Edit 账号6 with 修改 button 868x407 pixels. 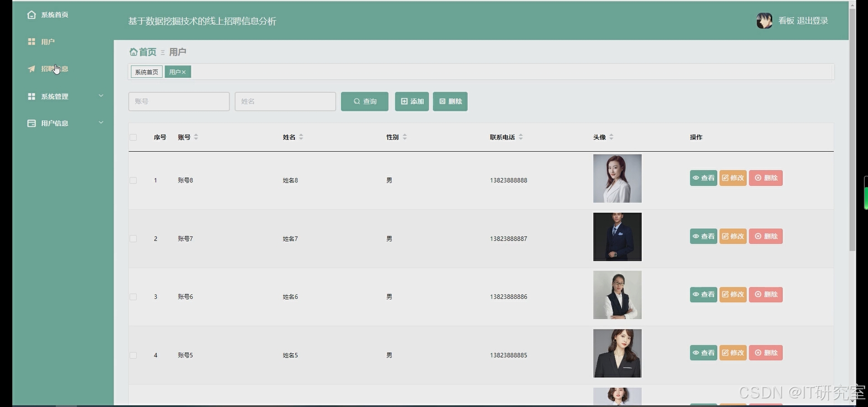pyautogui.click(x=733, y=294)
